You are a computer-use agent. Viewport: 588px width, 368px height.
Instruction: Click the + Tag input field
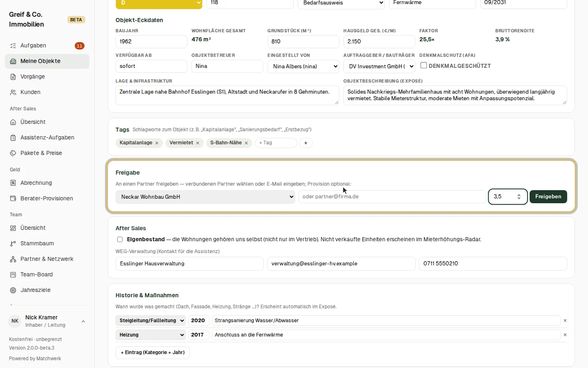click(x=276, y=143)
